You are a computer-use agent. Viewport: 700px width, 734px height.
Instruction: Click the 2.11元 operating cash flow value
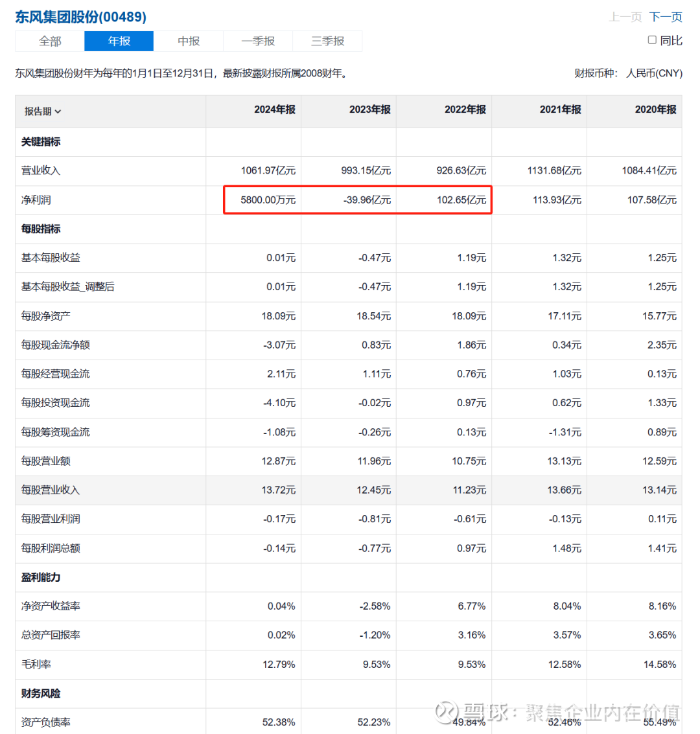click(281, 374)
